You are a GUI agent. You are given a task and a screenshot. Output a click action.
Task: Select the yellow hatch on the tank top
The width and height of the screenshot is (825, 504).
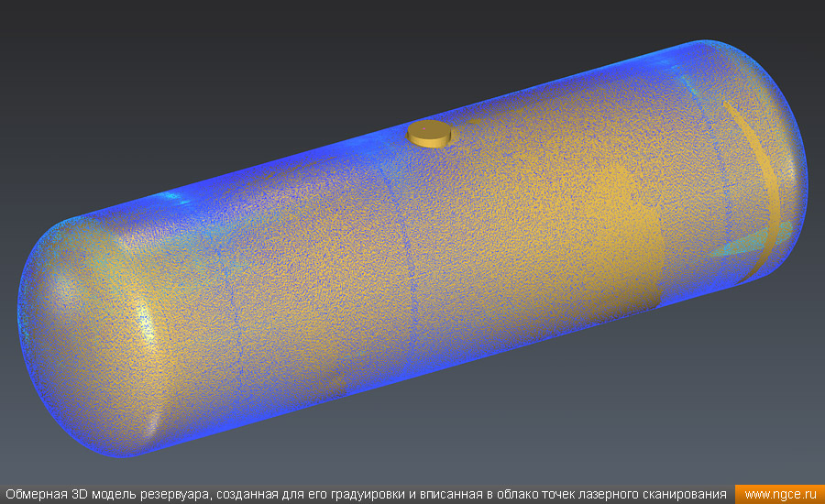[429, 134]
